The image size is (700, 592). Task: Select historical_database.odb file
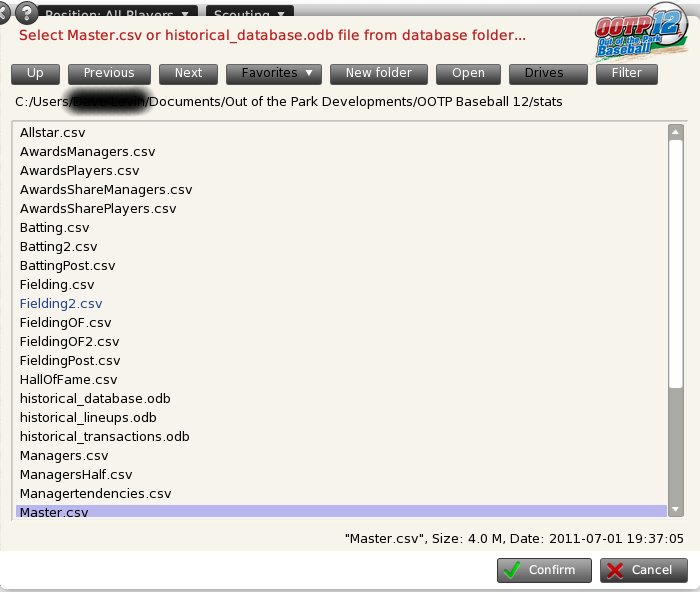pos(341,399)
